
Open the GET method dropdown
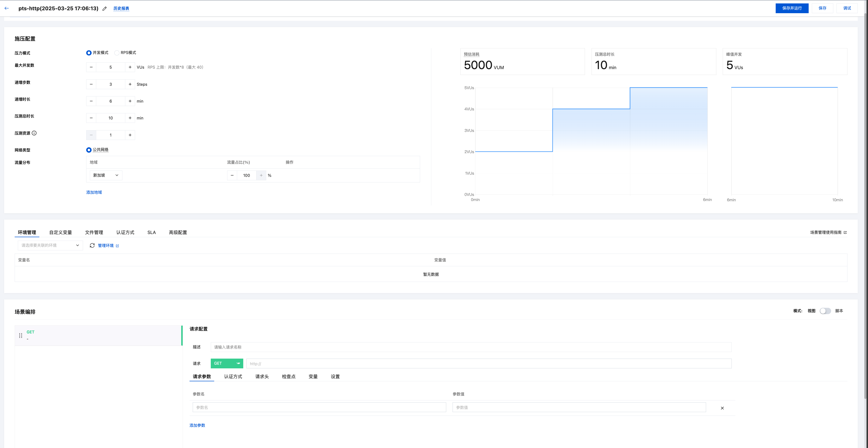[x=227, y=363]
